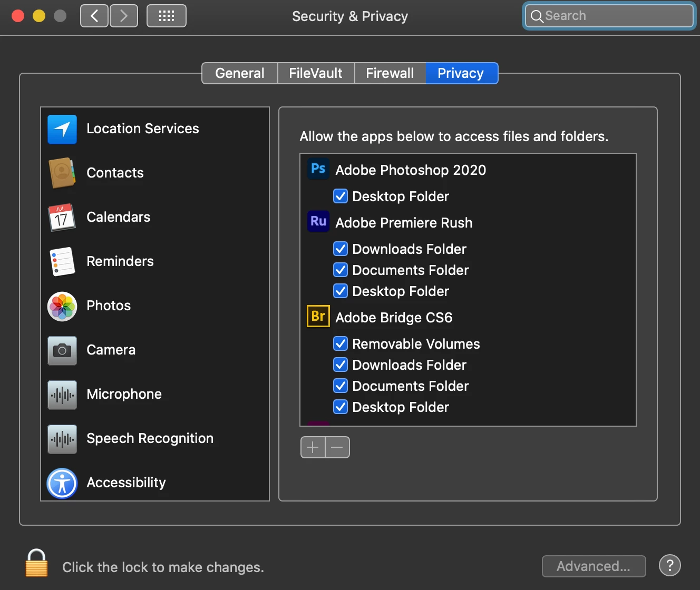Click the Accessibility icon

[x=62, y=483]
